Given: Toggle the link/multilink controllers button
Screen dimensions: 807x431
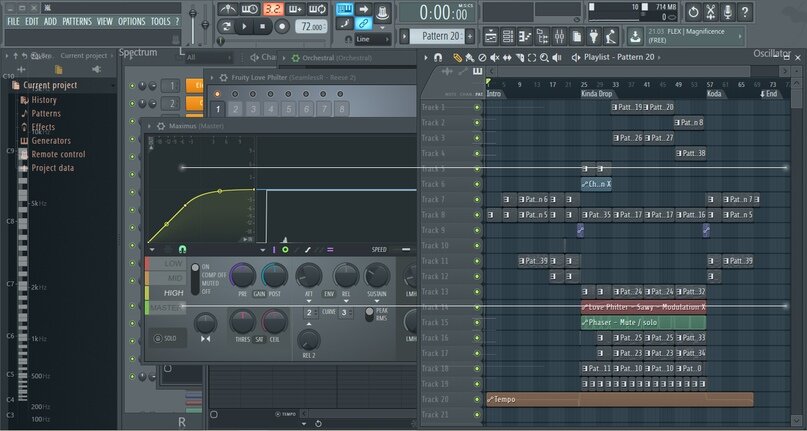Looking at the screenshot, I should (x=363, y=23).
